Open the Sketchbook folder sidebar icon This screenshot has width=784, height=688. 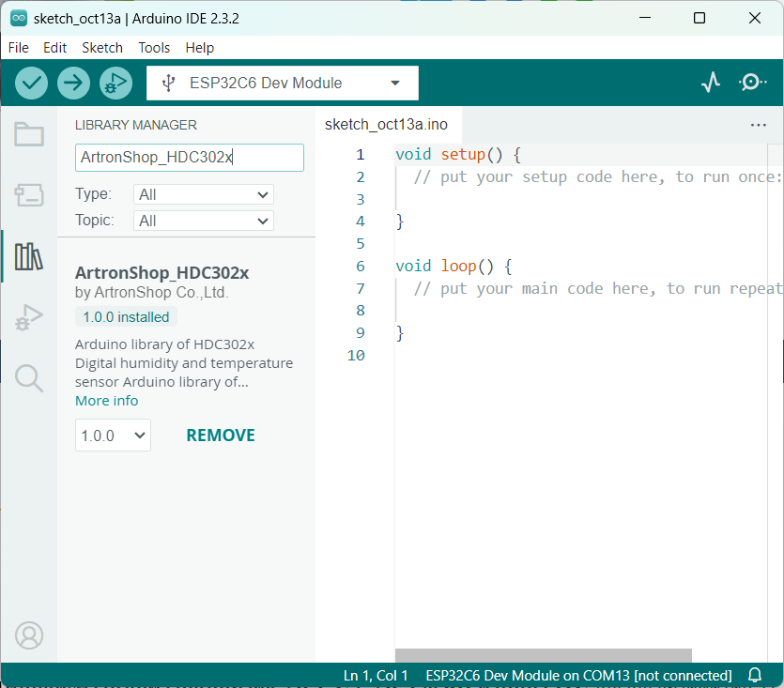click(29, 135)
